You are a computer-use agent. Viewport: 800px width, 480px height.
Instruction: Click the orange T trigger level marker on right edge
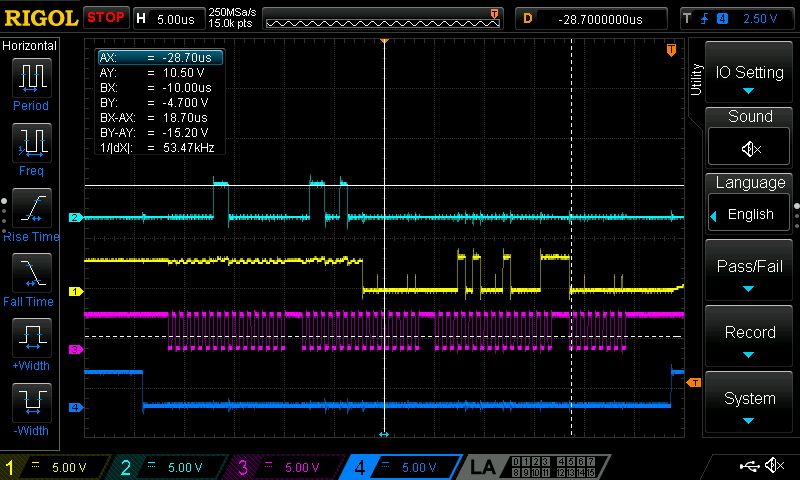click(x=694, y=382)
